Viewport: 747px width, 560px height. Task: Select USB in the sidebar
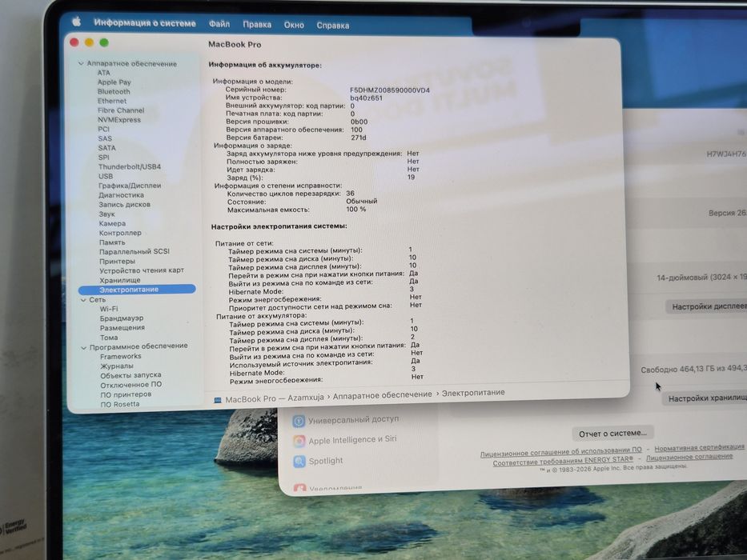click(106, 176)
